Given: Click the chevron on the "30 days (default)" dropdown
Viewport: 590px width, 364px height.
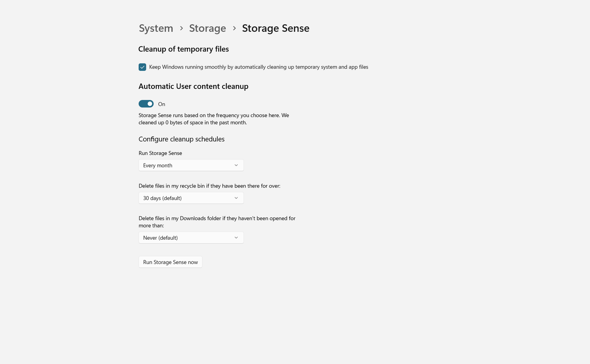Looking at the screenshot, I should pos(236,198).
